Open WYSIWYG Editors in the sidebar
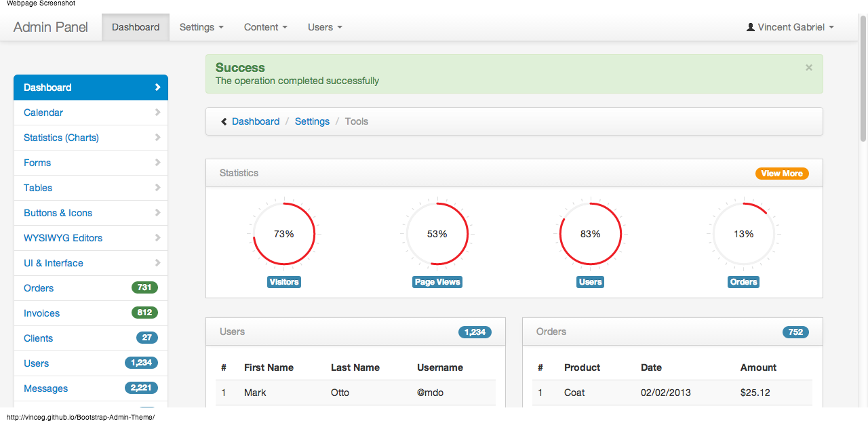The image size is (868, 421). coord(91,238)
